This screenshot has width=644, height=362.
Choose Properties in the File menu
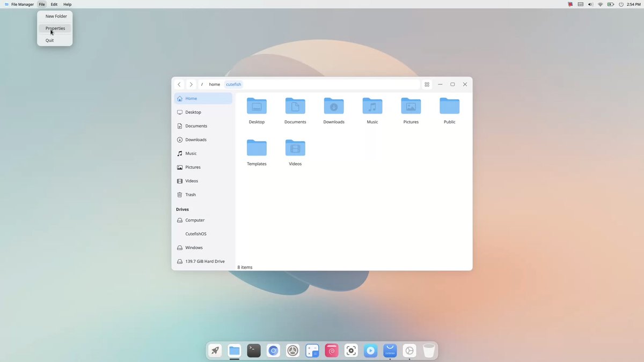[55, 28]
